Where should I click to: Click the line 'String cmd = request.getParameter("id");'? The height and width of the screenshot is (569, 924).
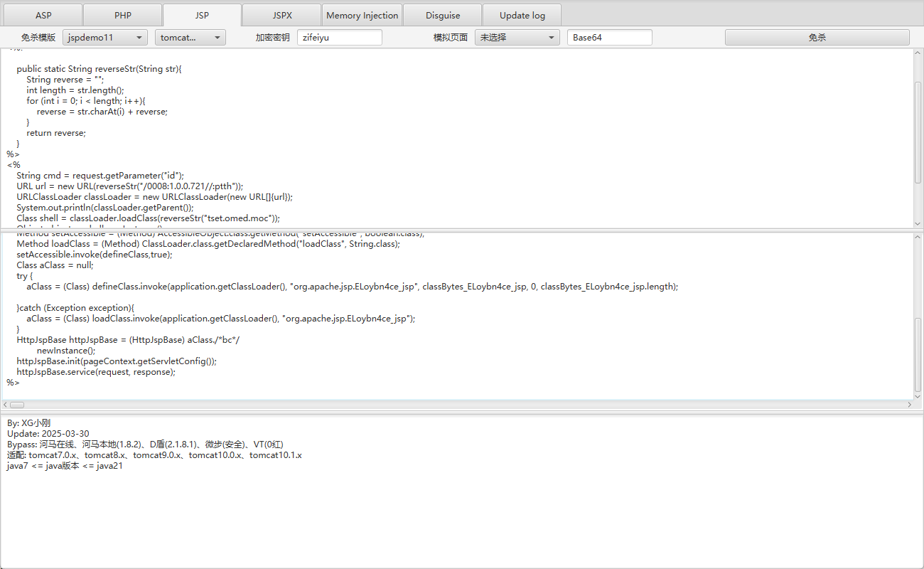[x=100, y=176]
